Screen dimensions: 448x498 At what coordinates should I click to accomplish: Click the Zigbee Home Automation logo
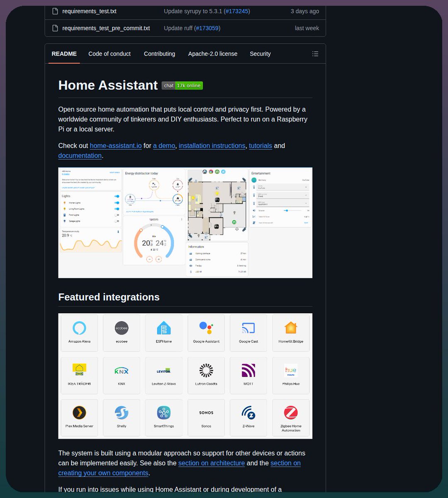(291, 413)
